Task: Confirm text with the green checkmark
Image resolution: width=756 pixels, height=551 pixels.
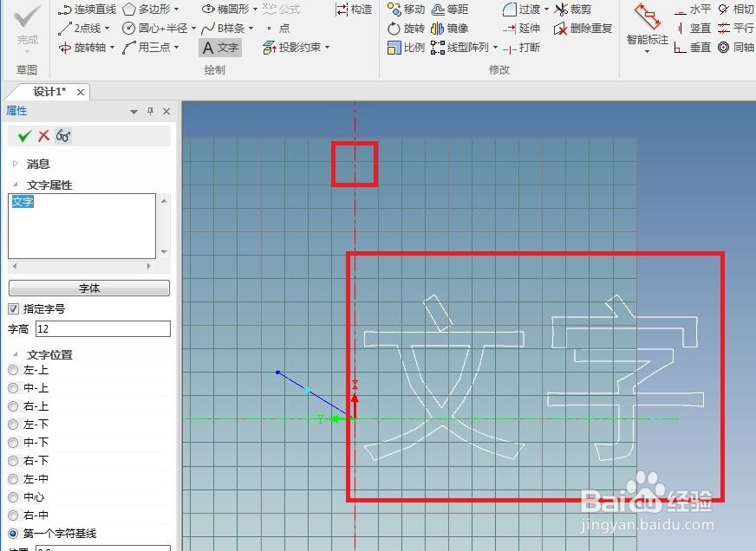Action: 23,136
